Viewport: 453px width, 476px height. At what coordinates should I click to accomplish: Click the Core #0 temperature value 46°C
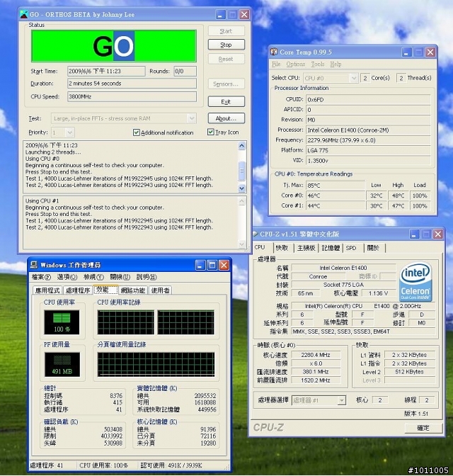pos(336,195)
